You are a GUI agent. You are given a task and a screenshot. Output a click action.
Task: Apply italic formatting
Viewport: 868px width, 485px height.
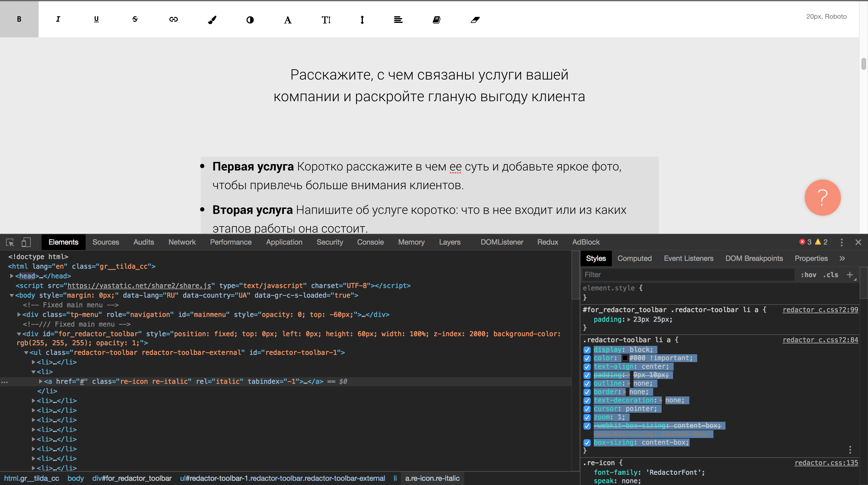point(58,19)
